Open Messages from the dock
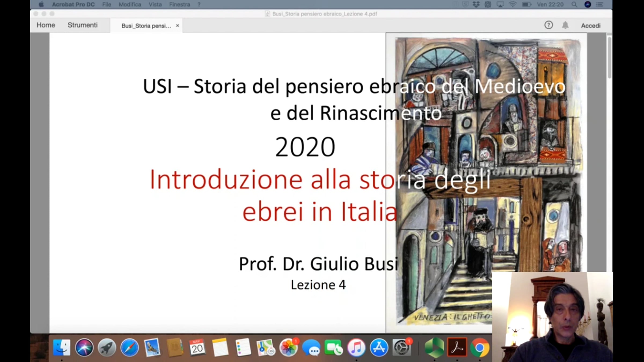644x362 pixels. pyautogui.click(x=311, y=348)
